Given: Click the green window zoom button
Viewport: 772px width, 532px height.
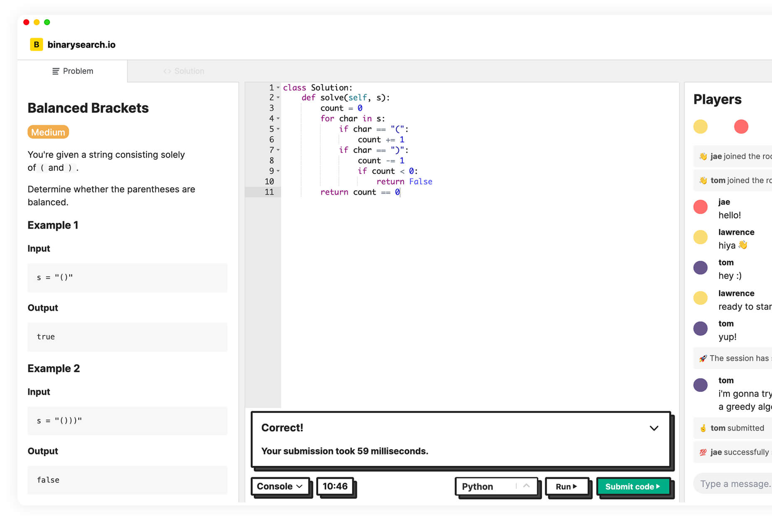Looking at the screenshot, I should (x=47, y=22).
